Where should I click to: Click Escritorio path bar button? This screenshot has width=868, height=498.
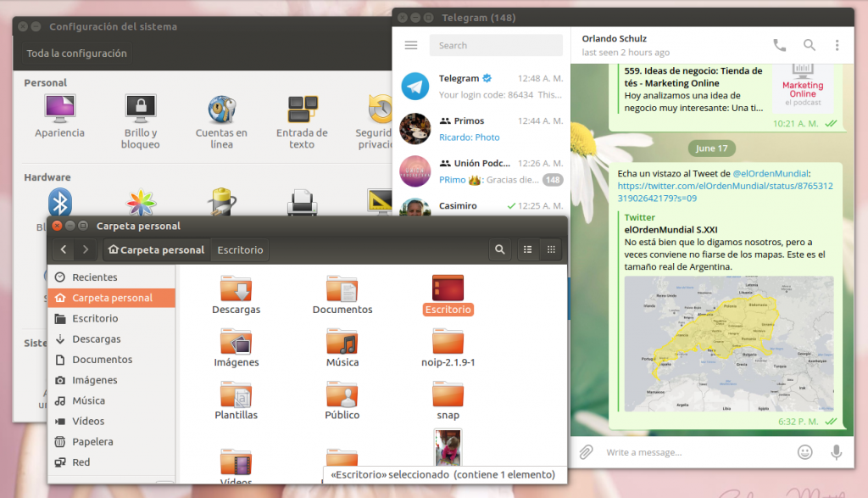coord(240,249)
